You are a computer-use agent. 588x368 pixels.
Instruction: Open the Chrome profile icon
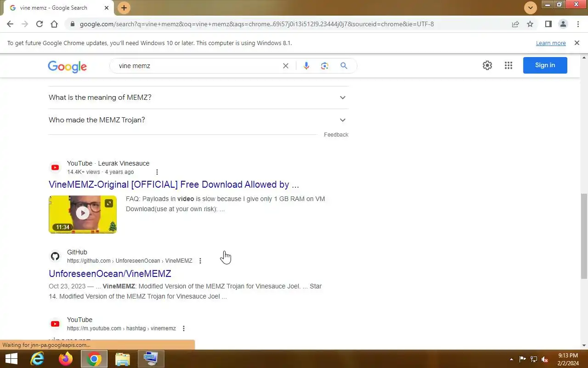[x=563, y=24]
